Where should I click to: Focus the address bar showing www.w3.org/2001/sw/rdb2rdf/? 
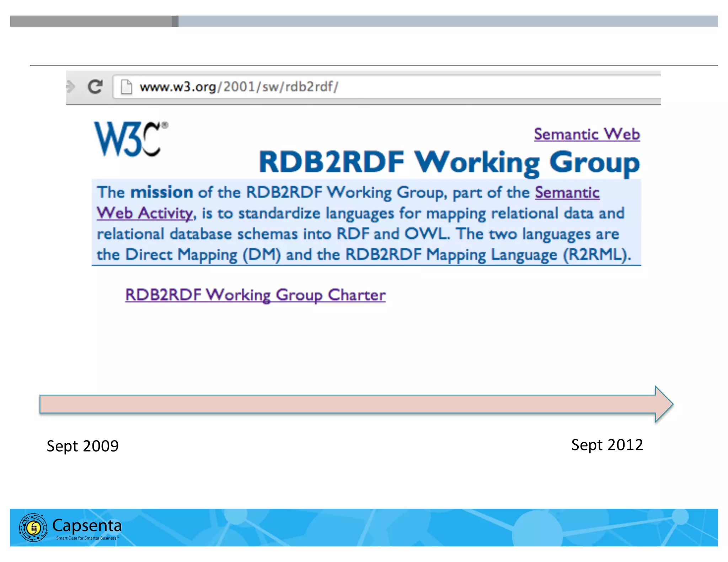pyautogui.click(x=387, y=87)
